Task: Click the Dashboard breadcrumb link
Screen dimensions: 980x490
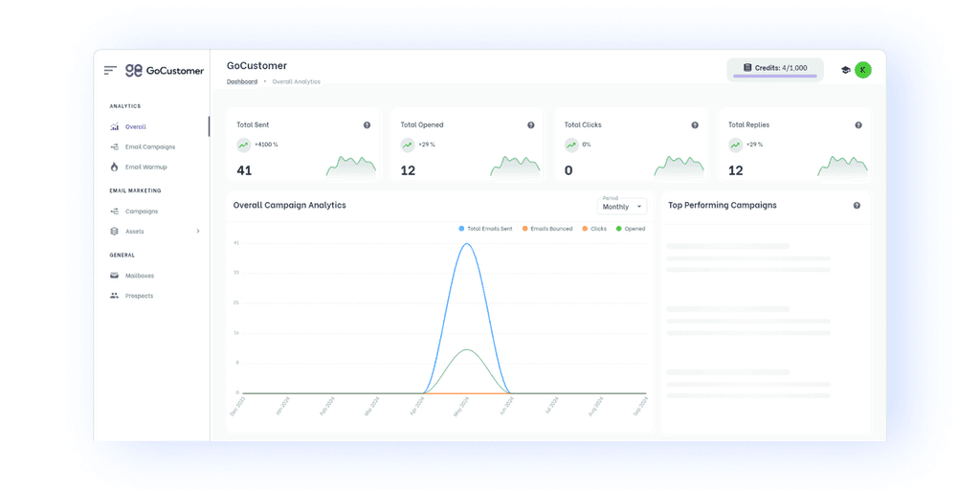Action: pos(242,82)
